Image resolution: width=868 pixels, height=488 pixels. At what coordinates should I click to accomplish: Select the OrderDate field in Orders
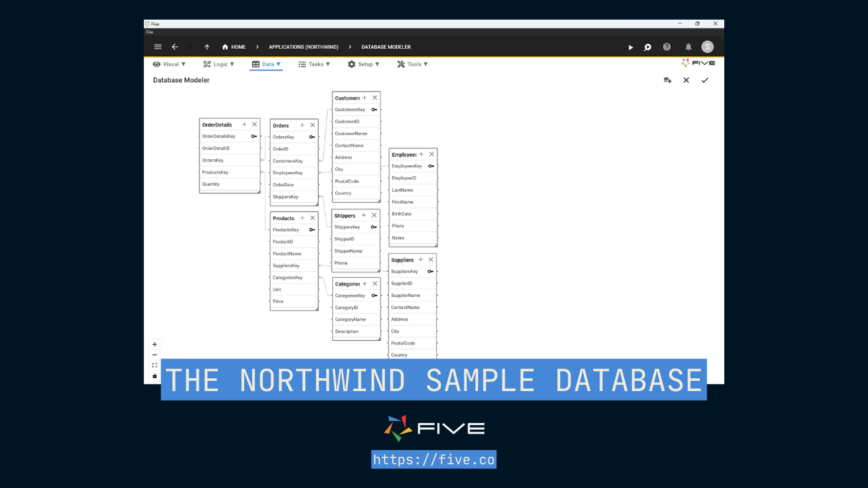294,185
